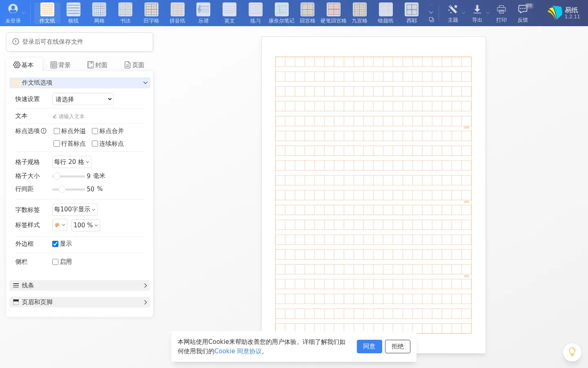Pick the 拼音纸 pinyin paper icon
Screen dimensions: 588x368
(177, 13)
